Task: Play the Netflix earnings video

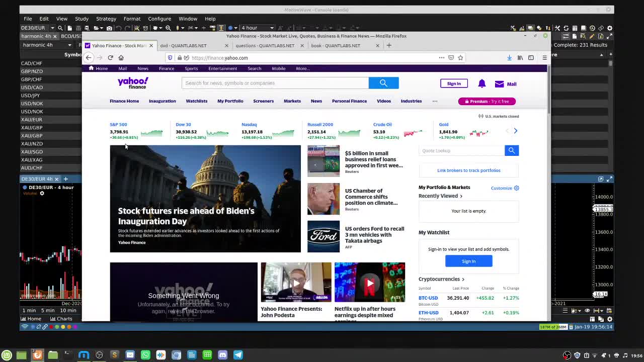Action: [370, 283]
